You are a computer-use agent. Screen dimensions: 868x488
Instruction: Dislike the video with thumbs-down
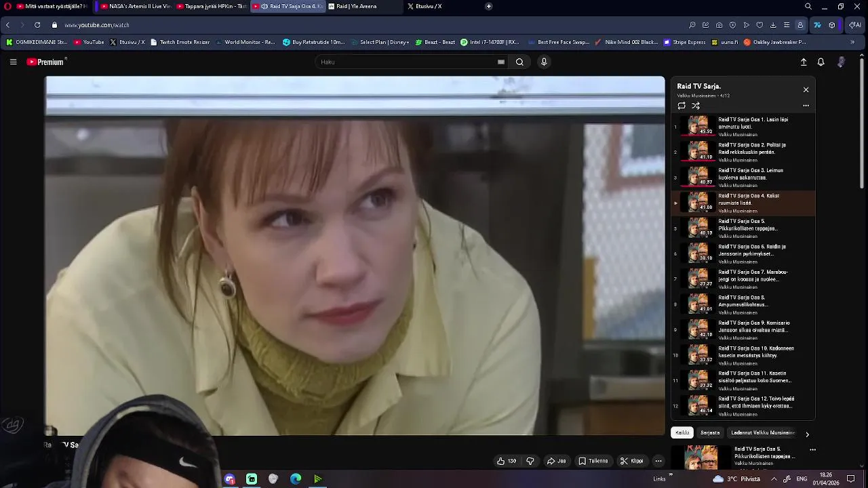click(530, 461)
